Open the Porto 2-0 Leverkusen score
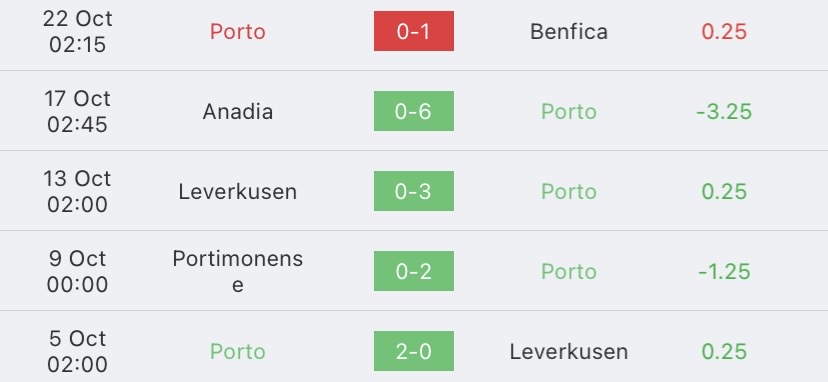This screenshot has height=382, width=828. pyautogui.click(x=413, y=351)
